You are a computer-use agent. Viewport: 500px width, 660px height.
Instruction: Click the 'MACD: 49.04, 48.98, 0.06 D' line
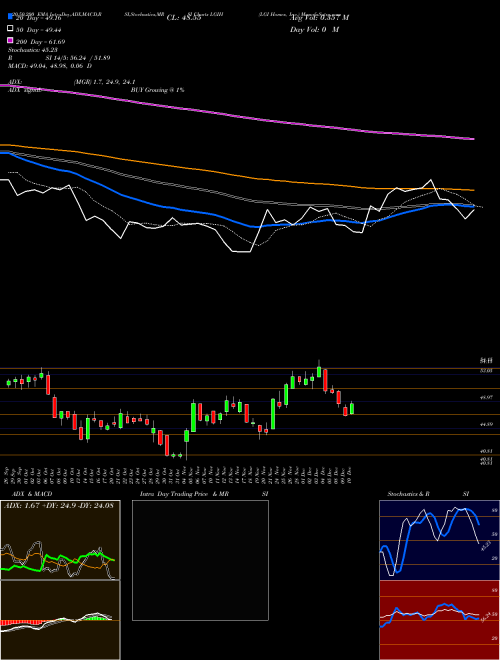click(x=50, y=66)
